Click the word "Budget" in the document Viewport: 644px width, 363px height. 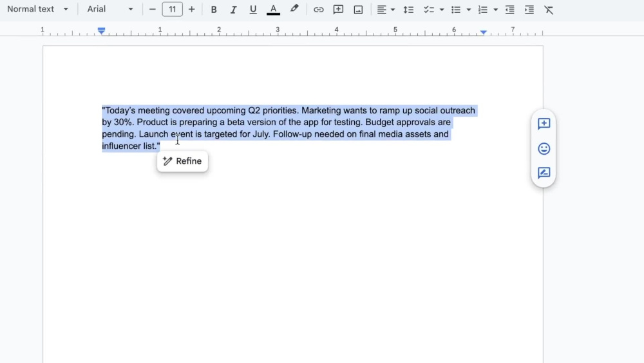click(379, 122)
